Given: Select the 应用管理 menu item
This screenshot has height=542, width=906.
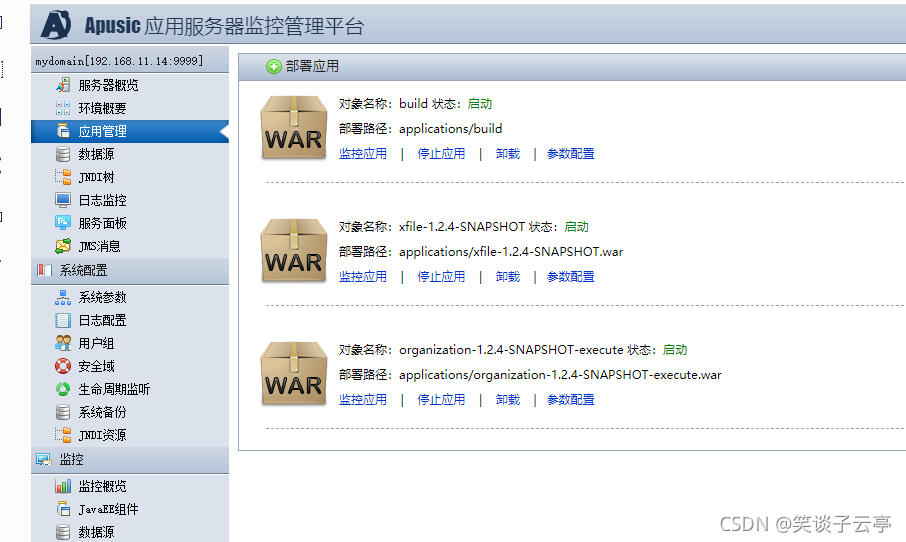Looking at the screenshot, I should pyautogui.click(x=130, y=131).
